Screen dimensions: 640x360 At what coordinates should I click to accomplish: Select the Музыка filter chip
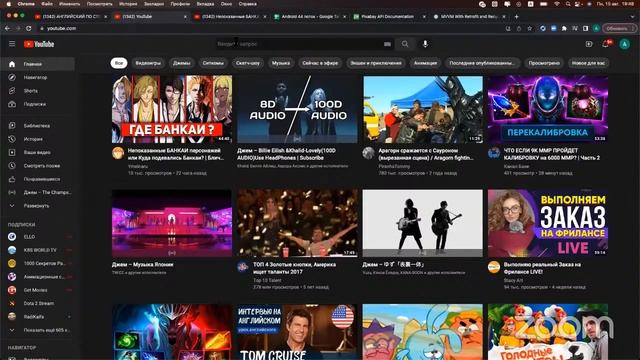(x=281, y=63)
